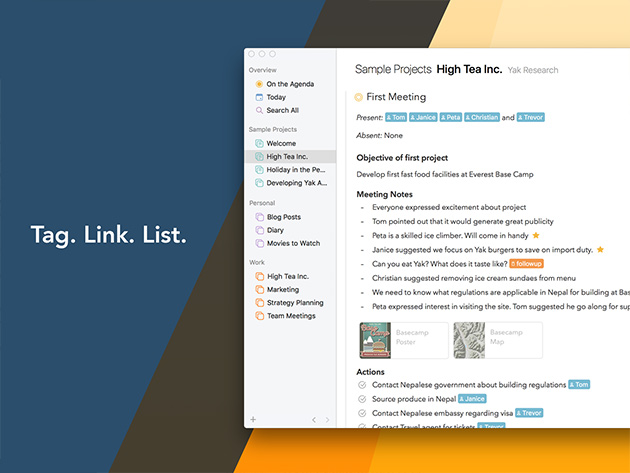
Task: Click 'Objective of first project' heading
Action: click(x=402, y=158)
